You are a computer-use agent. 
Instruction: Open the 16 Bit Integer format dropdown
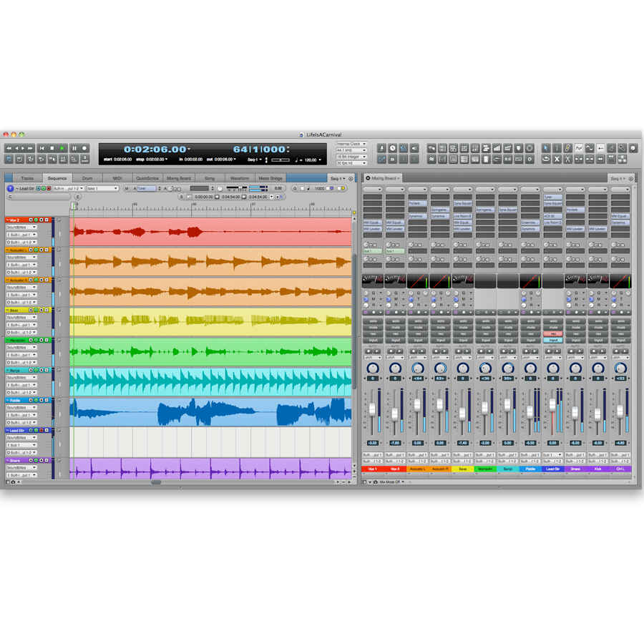(x=351, y=157)
